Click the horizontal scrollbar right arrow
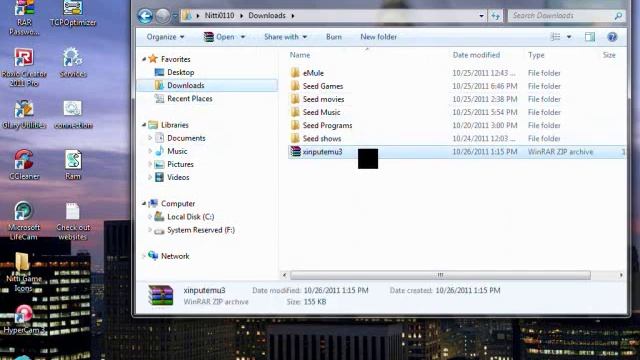The image size is (640, 360). click(621, 275)
